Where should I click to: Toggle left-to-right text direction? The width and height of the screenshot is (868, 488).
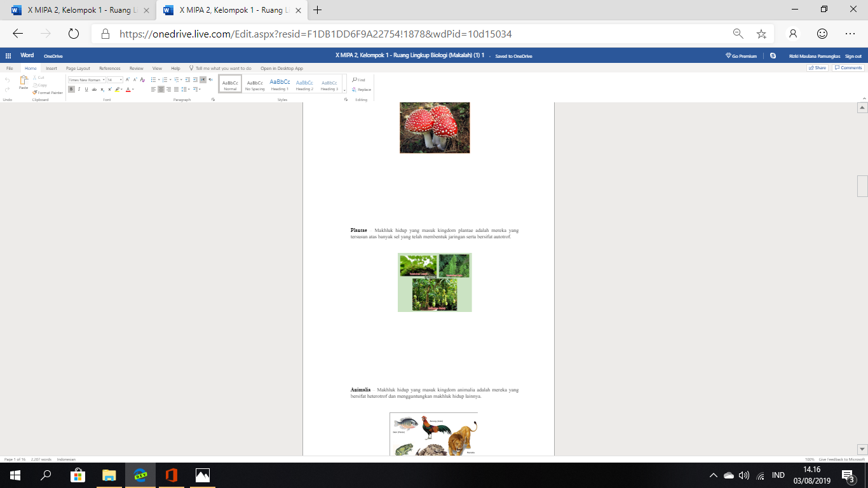pos(203,80)
